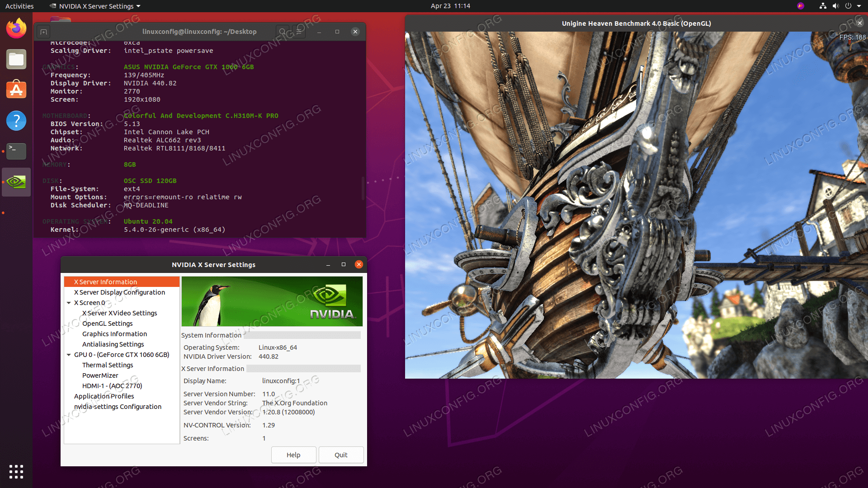Collapse X Screen 0 tree node
868x488 pixels.
click(69, 303)
